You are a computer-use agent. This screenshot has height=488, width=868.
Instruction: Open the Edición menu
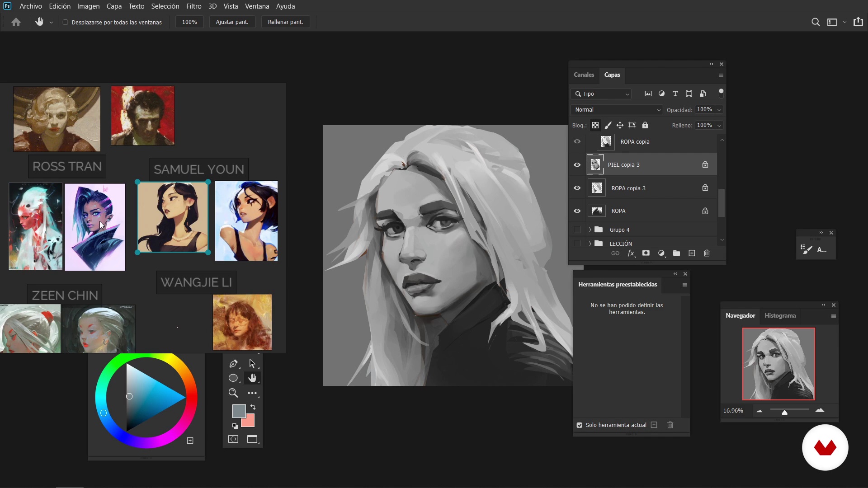pyautogui.click(x=60, y=6)
